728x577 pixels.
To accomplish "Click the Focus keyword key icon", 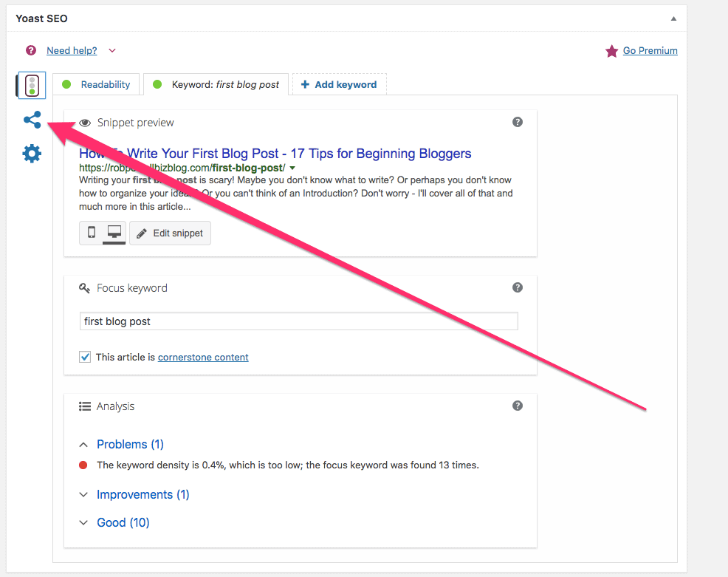I will click(84, 288).
